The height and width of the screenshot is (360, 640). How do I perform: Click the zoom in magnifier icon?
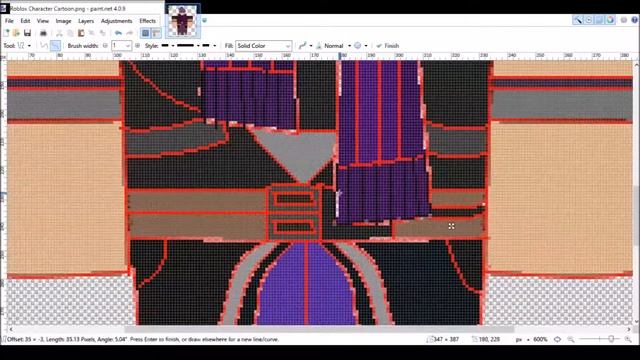coord(628,339)
